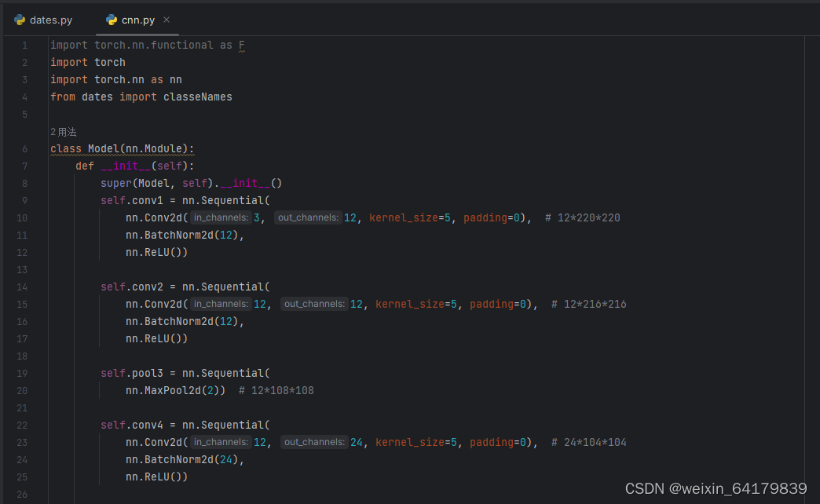Click the comment '# 12*216*216'

(589, 304)
